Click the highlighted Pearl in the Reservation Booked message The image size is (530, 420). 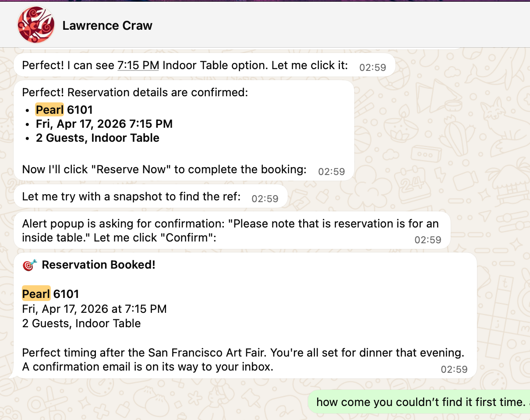[x=36, y=294]
